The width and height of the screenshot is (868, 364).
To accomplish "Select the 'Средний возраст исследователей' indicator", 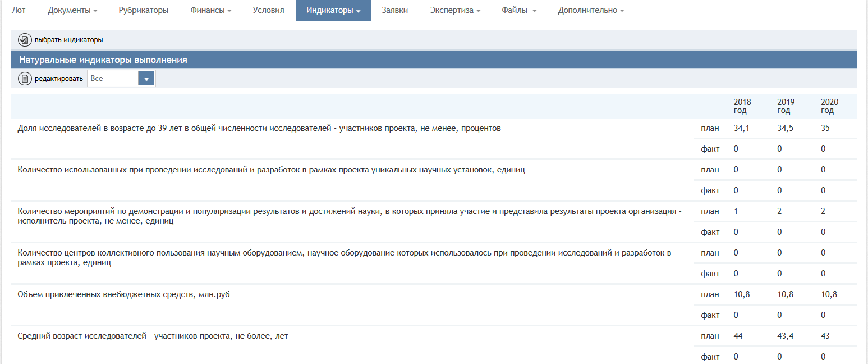I will pyautogui.click(x=153, y=336).
